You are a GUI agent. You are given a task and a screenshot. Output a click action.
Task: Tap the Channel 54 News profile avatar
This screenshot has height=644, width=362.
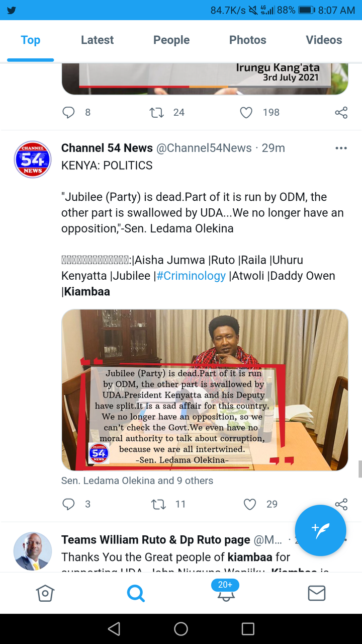point(33,160)
